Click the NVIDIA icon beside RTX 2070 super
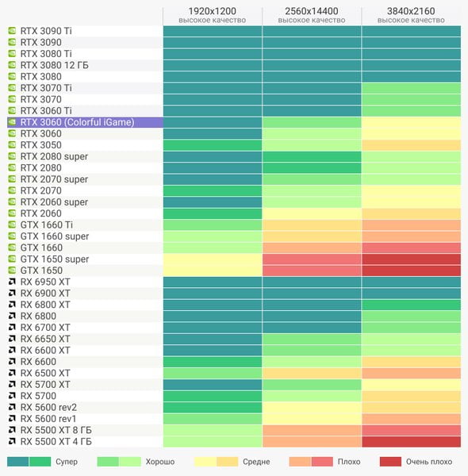 coord(12,179)
